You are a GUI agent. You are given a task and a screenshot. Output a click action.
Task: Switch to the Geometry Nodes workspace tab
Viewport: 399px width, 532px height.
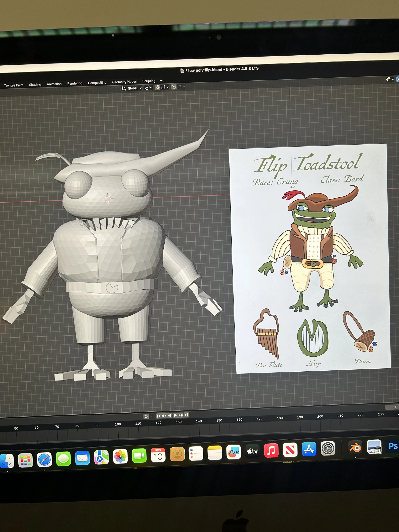(124, 82)
